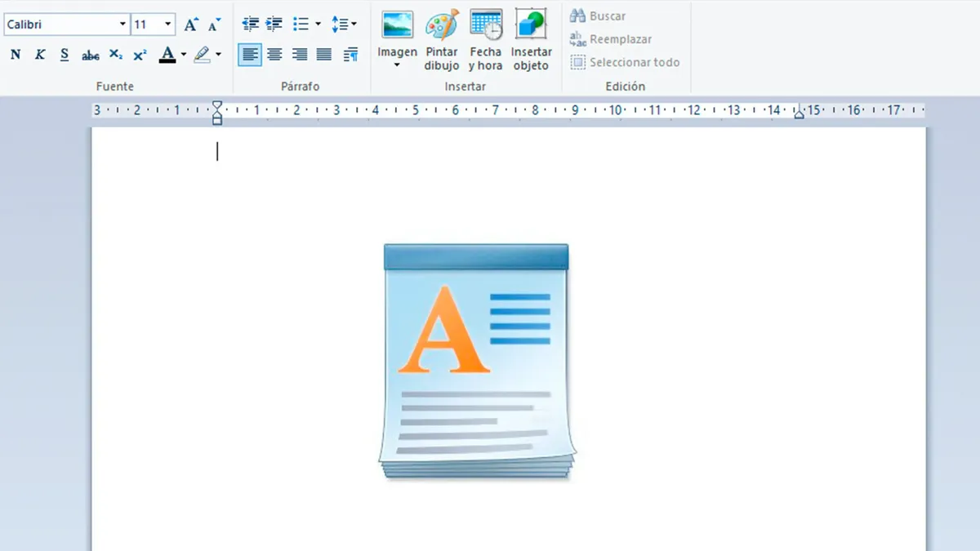Apply subscript formatting
Screen dimensions: 980x551
115,54
